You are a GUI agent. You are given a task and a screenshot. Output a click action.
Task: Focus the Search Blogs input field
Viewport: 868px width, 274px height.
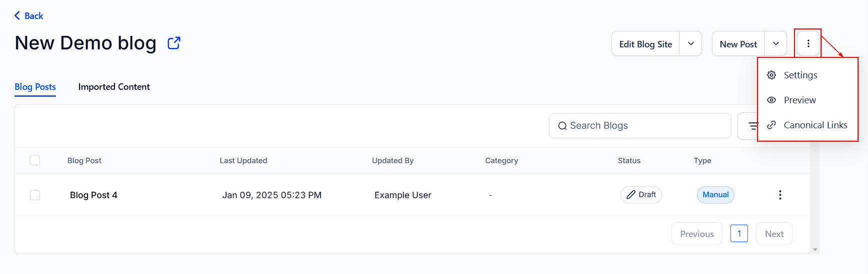[640, 126]
